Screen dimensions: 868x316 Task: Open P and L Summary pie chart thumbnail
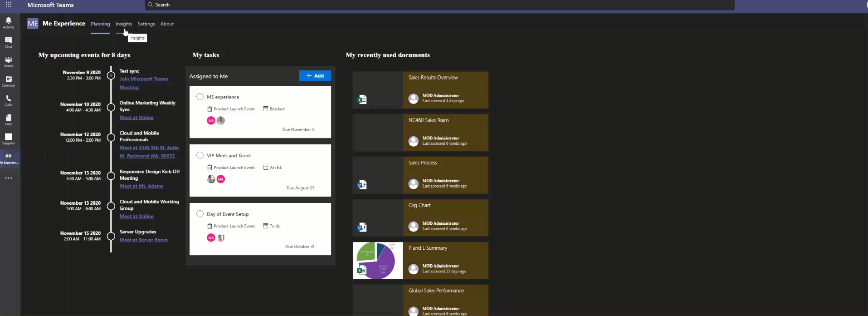(x=378, y=260)
